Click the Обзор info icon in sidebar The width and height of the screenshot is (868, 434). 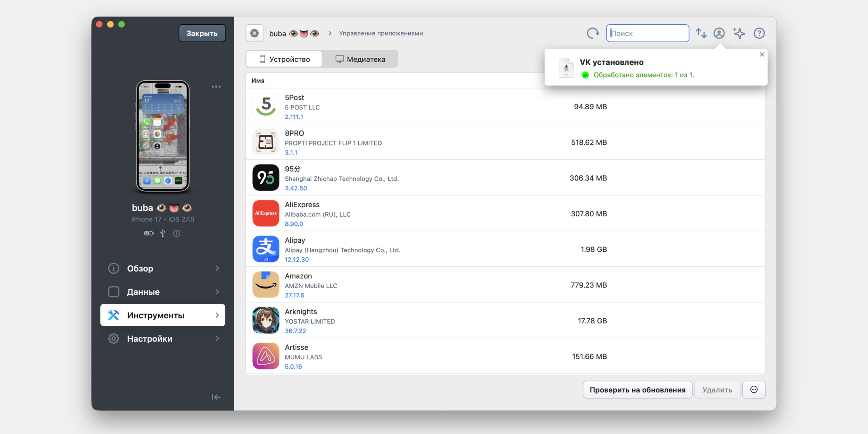point(114,268)
